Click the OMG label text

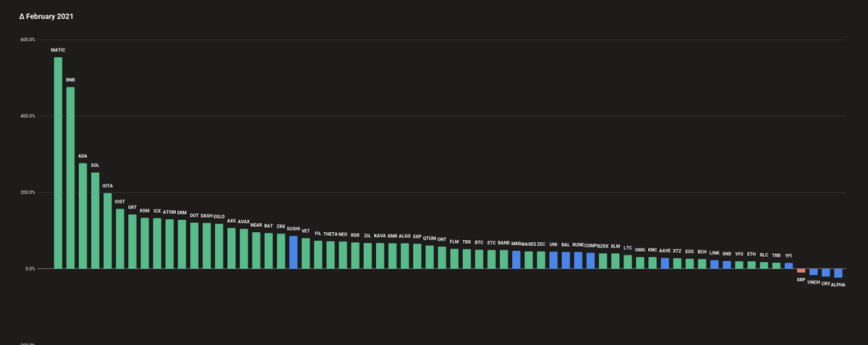point(640,250)
